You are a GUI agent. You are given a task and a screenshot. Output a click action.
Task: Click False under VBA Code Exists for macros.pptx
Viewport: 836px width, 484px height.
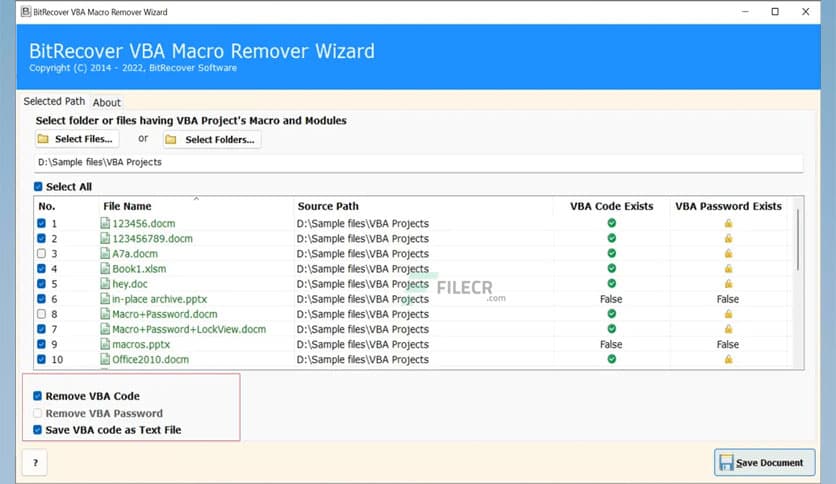(x=611, y=344)
